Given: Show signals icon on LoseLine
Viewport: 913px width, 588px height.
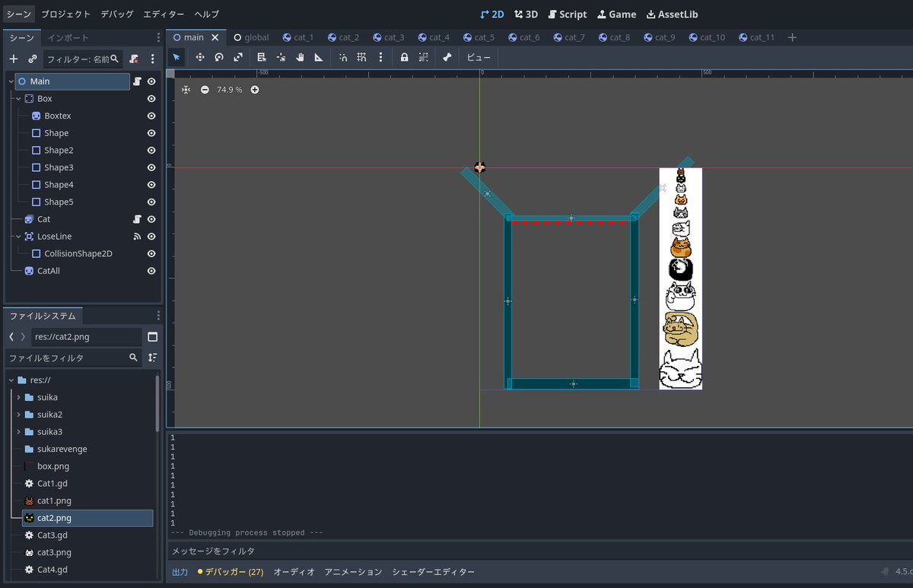Looking at the screenshot, I should point(138,237).
